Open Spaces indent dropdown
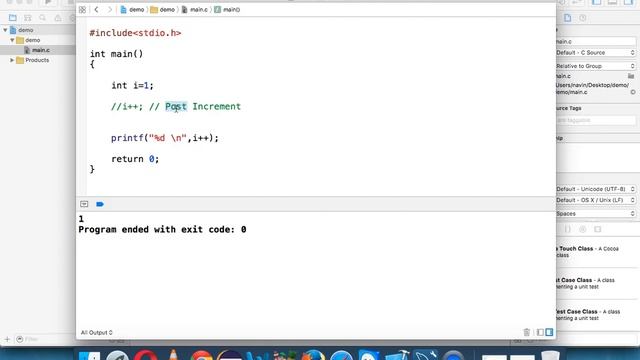This screenshot has height=360, width=640. point(596,213)
